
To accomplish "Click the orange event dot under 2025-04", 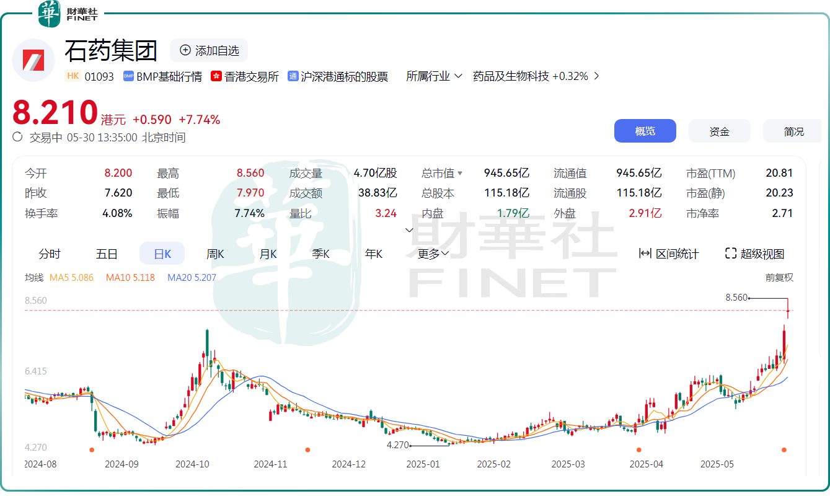I will pos(638,449).
